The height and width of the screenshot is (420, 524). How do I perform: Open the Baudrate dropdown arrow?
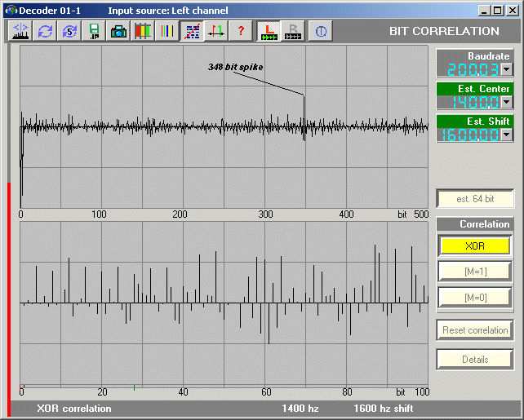point(507,70)
